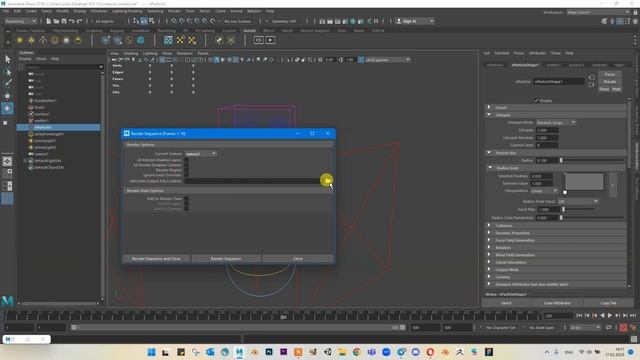Open the Lifespan Mode dropdown
This screenshot has width=640, height=360.
(x=556, y=122)
